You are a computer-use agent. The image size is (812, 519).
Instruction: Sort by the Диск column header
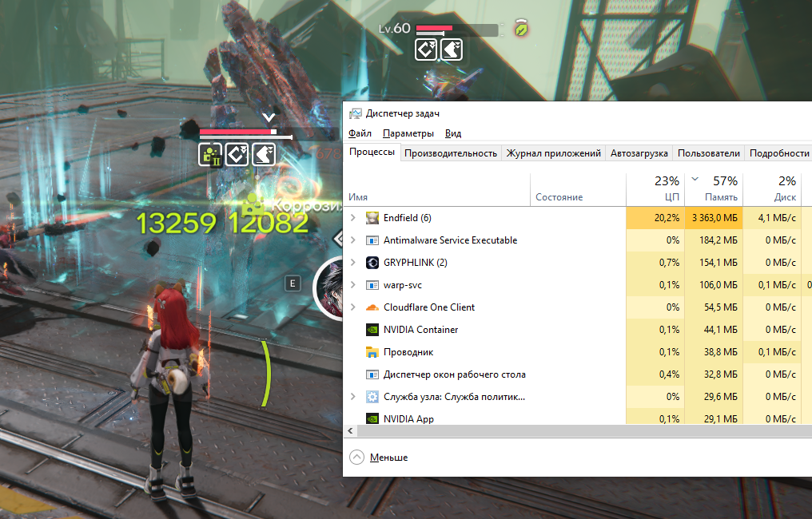pos(772,189)
